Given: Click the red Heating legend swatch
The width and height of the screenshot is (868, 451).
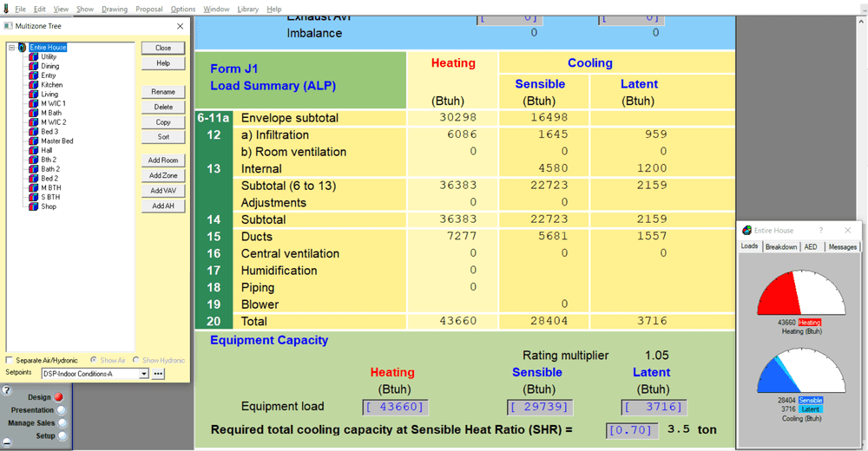Looking at the screenshot, I should pos(809,323).
